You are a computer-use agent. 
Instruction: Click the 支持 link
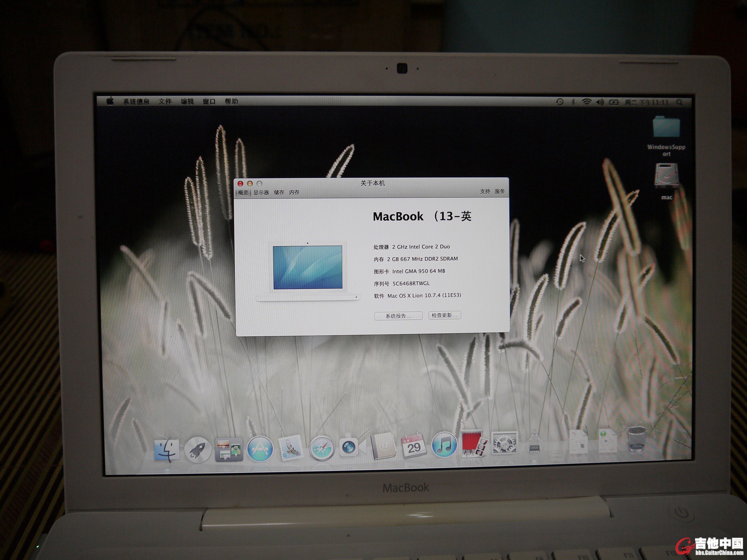(485, 191)
